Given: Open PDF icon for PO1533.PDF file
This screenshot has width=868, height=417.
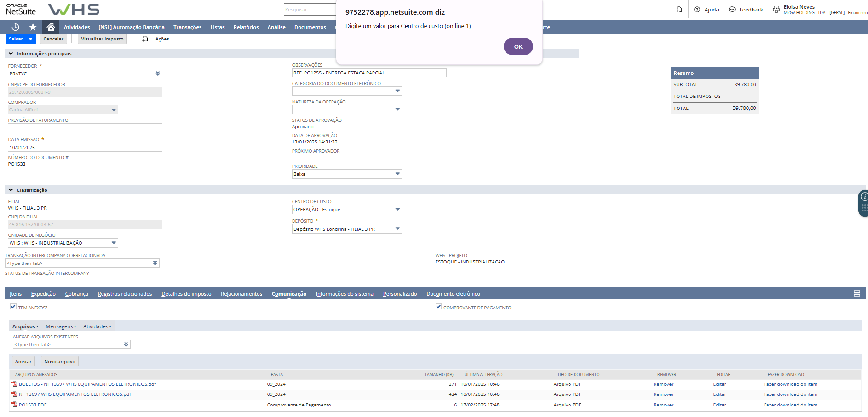Looking at the screenshot, I should point(15,405).
